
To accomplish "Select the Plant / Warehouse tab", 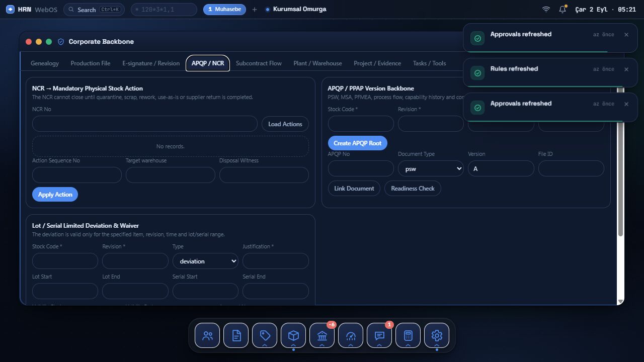I will point(317,63).
